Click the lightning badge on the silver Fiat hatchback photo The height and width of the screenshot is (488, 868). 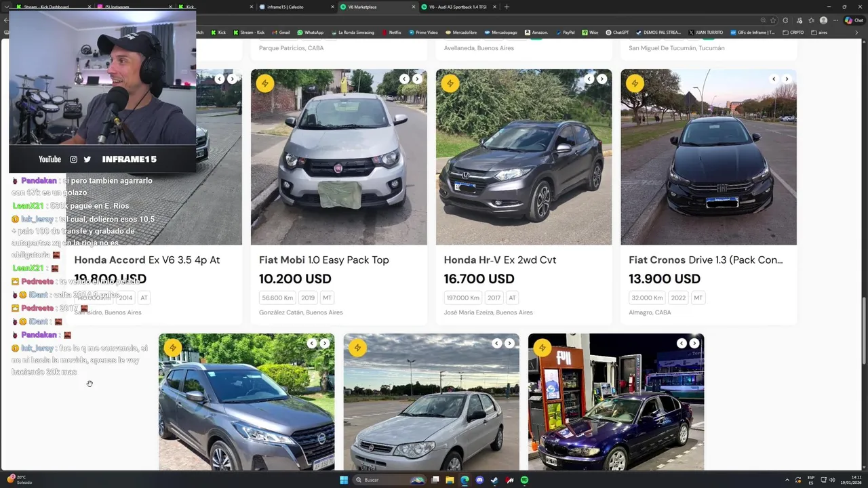click(x=357, y=348)
